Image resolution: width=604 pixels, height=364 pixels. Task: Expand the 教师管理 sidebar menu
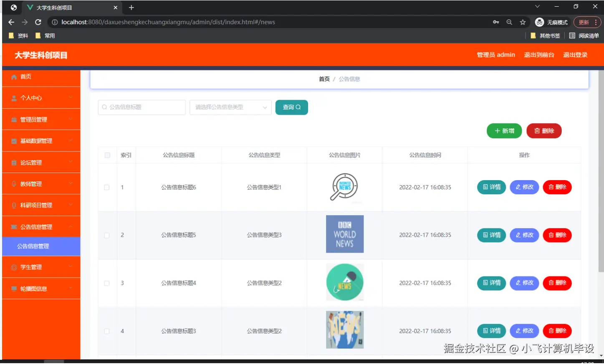tap(41, 184)
